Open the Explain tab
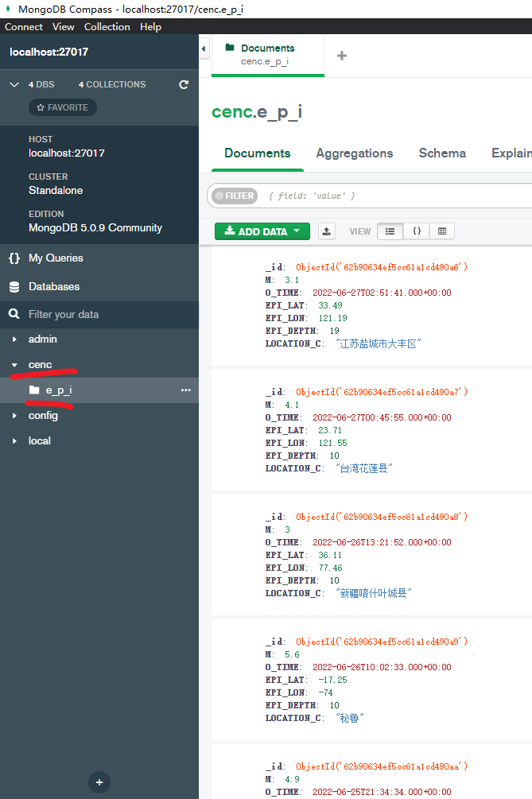The image size is (532, 799). 511,153
